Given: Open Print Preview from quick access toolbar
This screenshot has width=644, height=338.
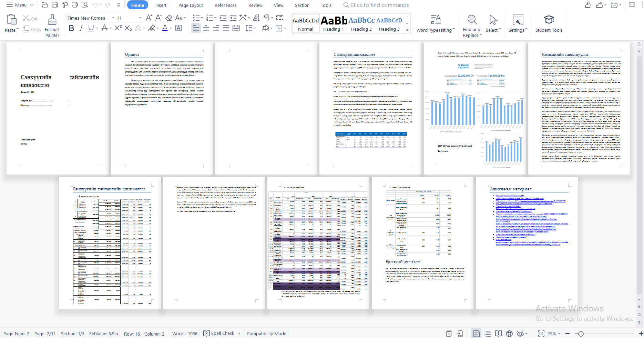Looking at the screenshot, I should 85,5.
